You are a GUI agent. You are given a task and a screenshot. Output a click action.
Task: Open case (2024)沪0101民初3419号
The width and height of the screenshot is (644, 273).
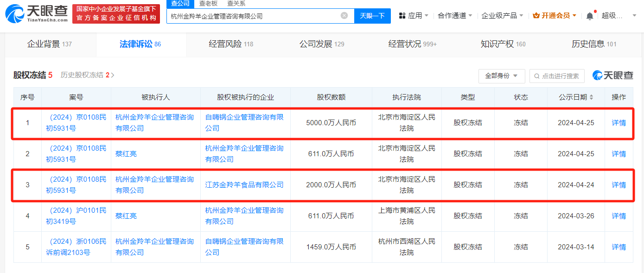point(76,216)
